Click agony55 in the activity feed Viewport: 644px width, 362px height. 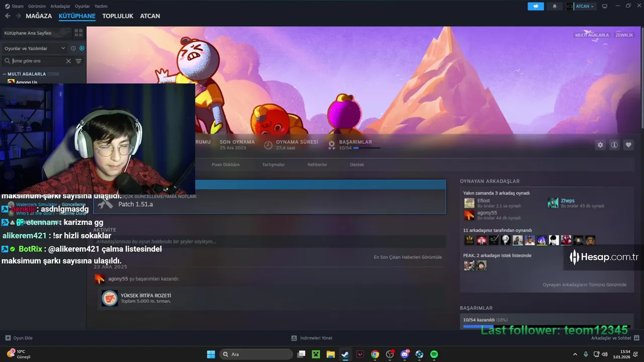point(118,279)
